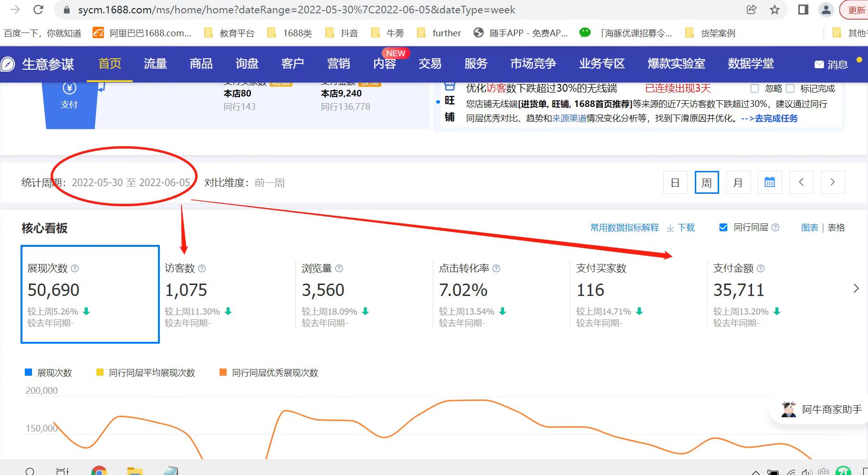Go to the next period with right chevron
868x475 pixels.
pyautogui.click(x=833, y=182)
